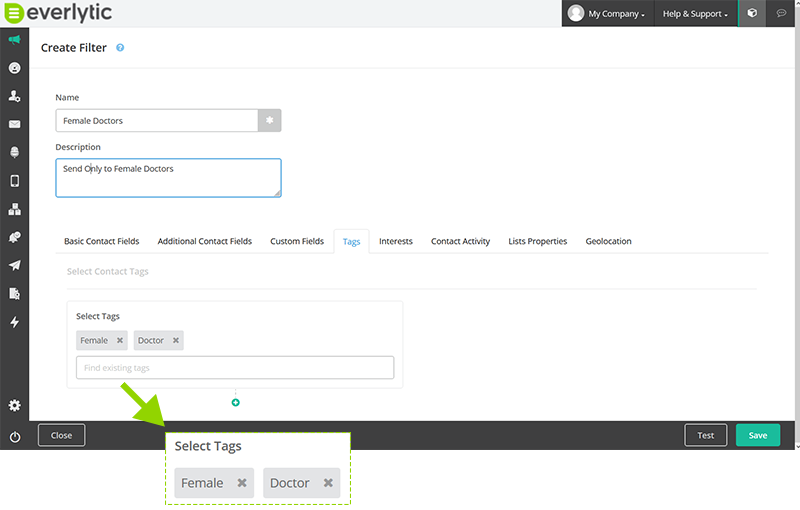The height and width of the screenshot is (510, 800).
Task: Open the megaphone campaigns sidebar icon
Action: (x=14, y=40)
